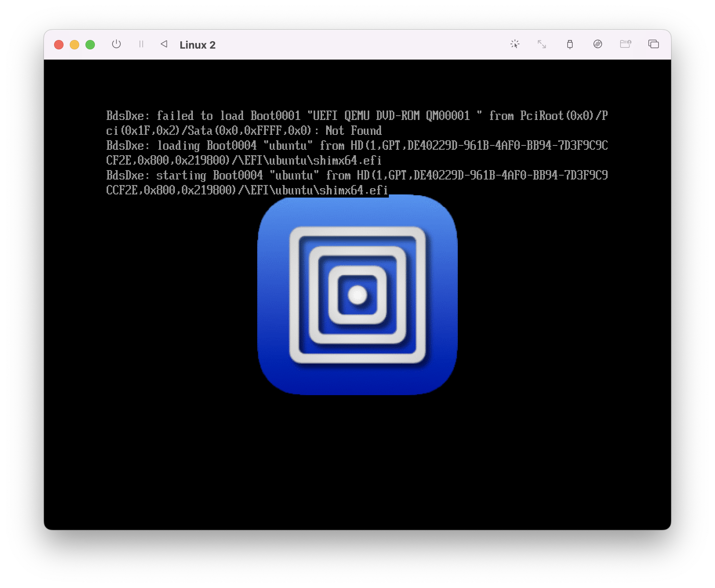This screenshot has height=588, width=715.
Task: Open the CD/DVD drive image menu
Action: 597,44
